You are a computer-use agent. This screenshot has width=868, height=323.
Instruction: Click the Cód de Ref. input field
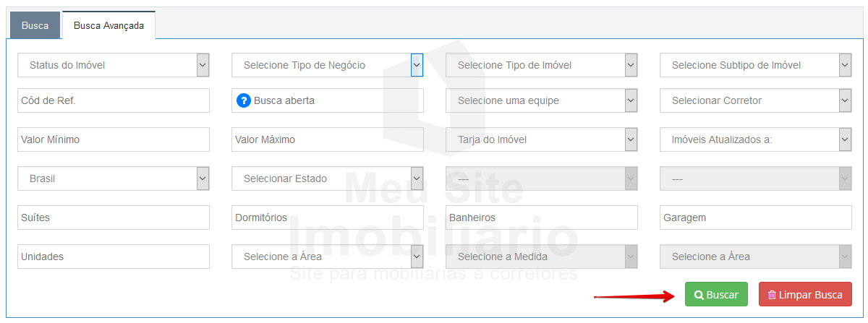tap(113, 100)
